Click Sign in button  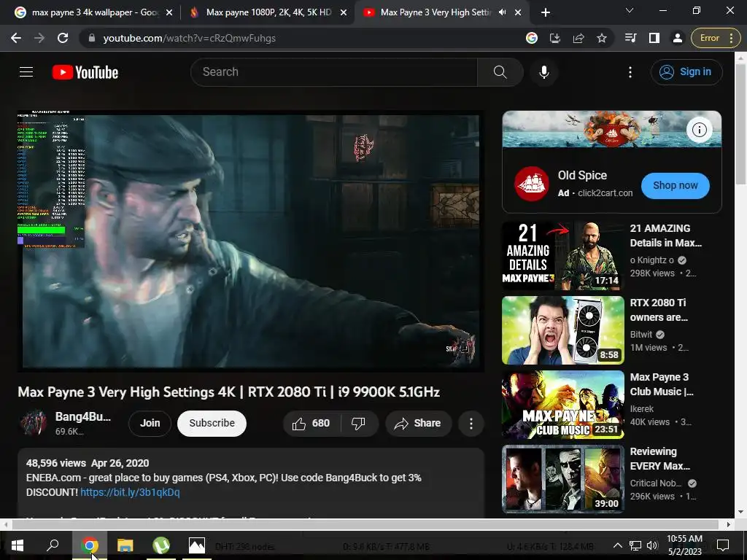686,72
